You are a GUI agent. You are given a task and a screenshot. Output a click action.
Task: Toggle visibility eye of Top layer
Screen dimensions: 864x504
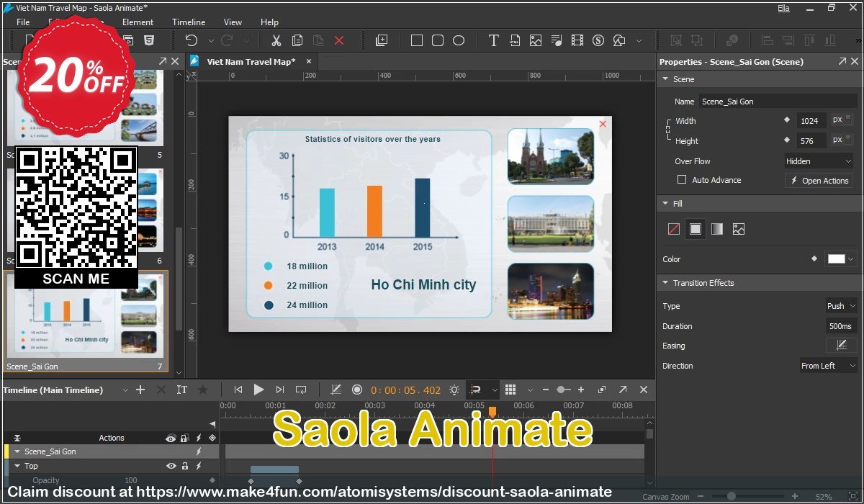click(171, 466)
